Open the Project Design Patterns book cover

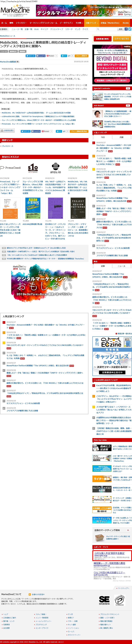78,208
